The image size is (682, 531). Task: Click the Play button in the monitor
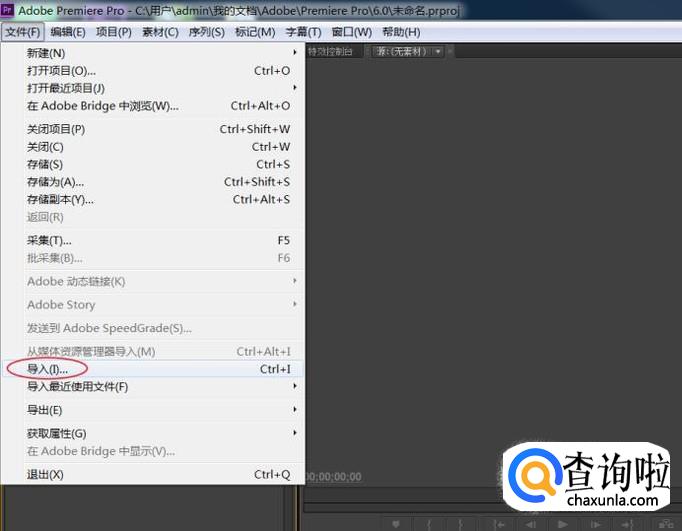[562, 524]
